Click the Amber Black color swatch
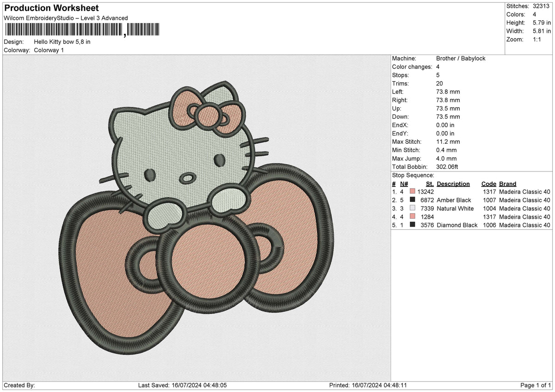 pyautogui.click(x=413, y=200)
